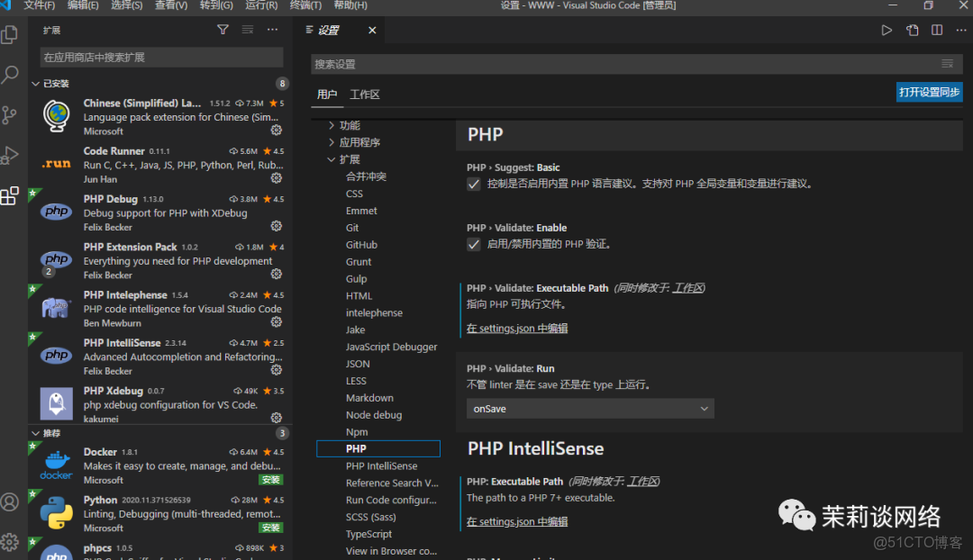The height and width of the screenshot is (560, 973).
Task: Open the 编辑(E) menu
Action: 83,5
